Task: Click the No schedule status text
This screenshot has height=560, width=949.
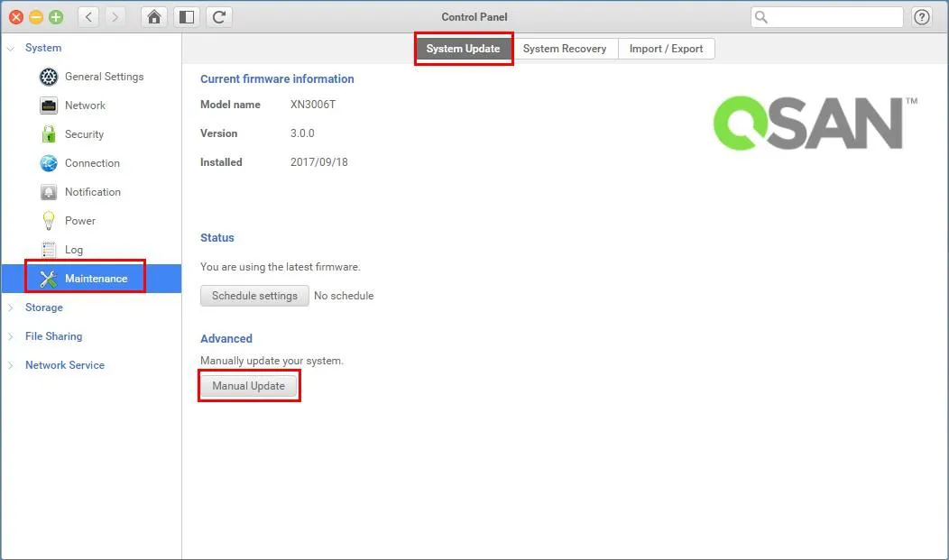Action: click(344, 296)
